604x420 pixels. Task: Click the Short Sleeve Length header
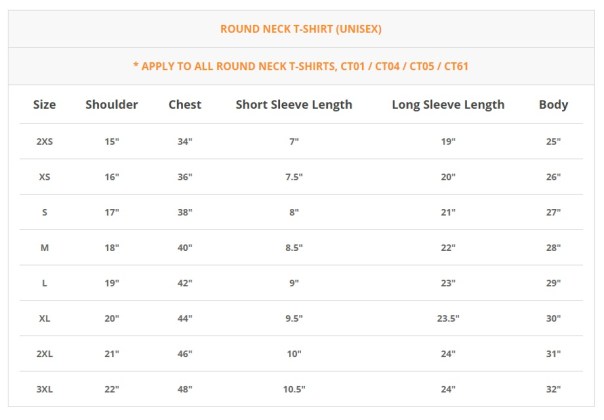coord(294,104)
